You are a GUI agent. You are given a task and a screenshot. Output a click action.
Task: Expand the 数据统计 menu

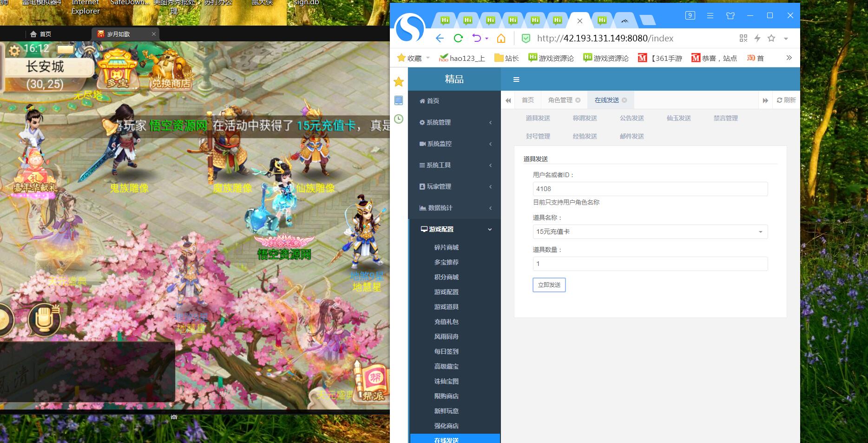pyautogui.click(x=454, y=208)
